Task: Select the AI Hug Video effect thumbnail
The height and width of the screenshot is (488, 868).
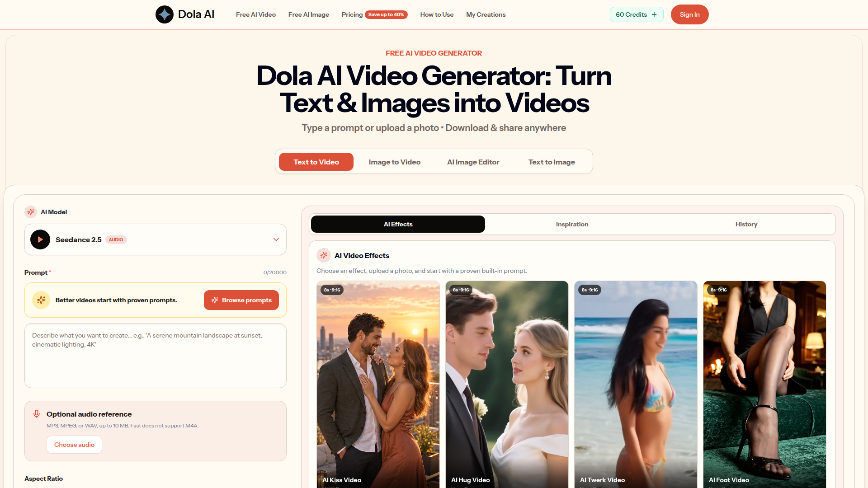Action: (507, 384)
